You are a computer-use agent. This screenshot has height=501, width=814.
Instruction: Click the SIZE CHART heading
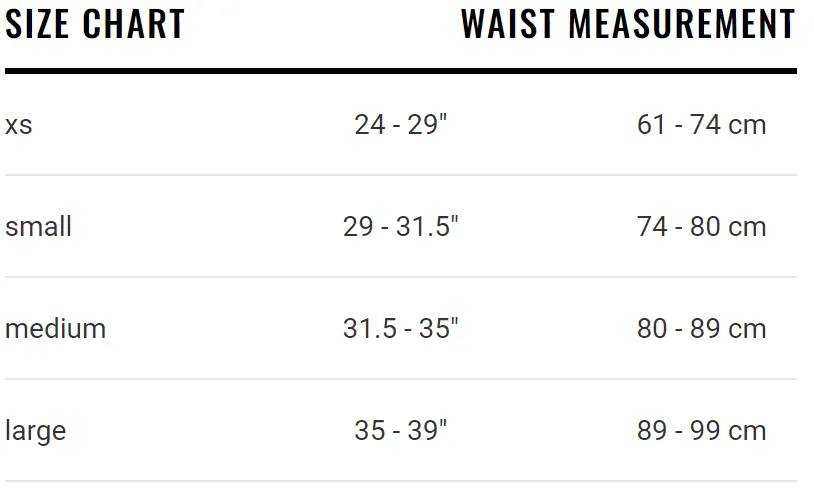[x=95, y=24]
